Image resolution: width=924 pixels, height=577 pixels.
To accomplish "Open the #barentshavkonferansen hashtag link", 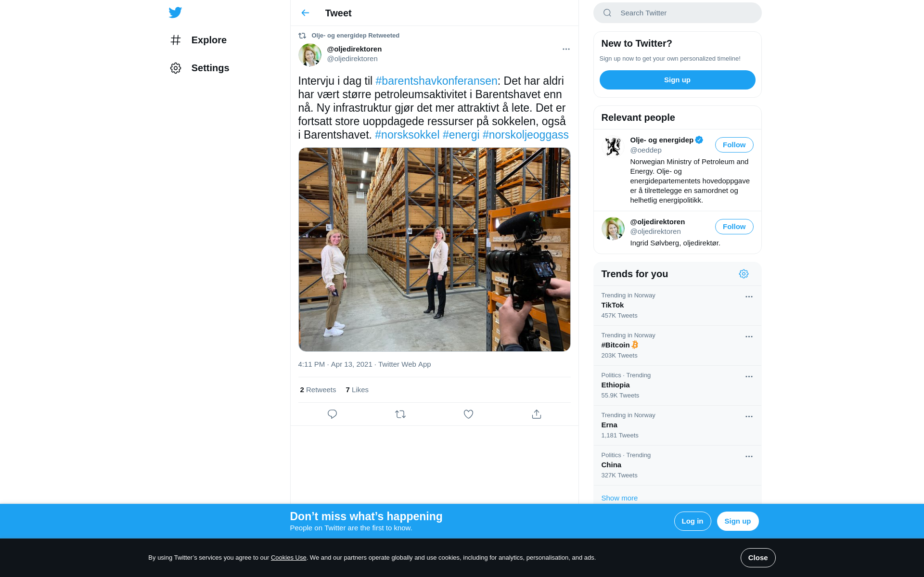I will click(436, 81).
